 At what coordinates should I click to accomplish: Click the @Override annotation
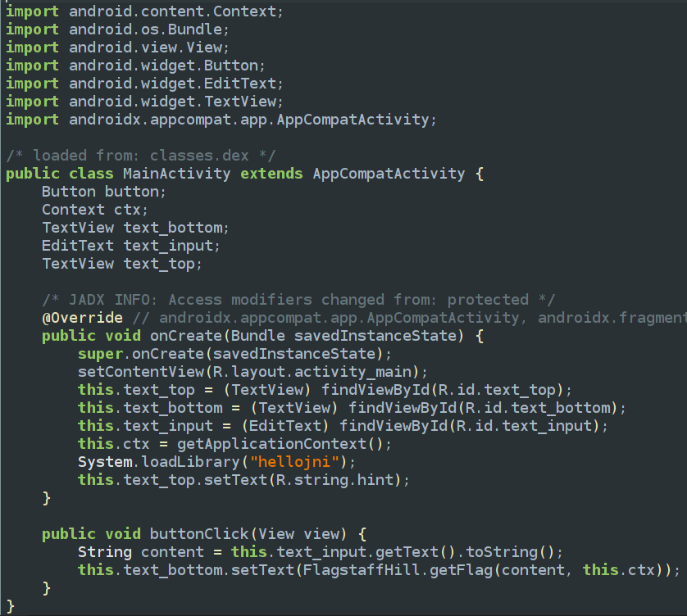[82, 318]
